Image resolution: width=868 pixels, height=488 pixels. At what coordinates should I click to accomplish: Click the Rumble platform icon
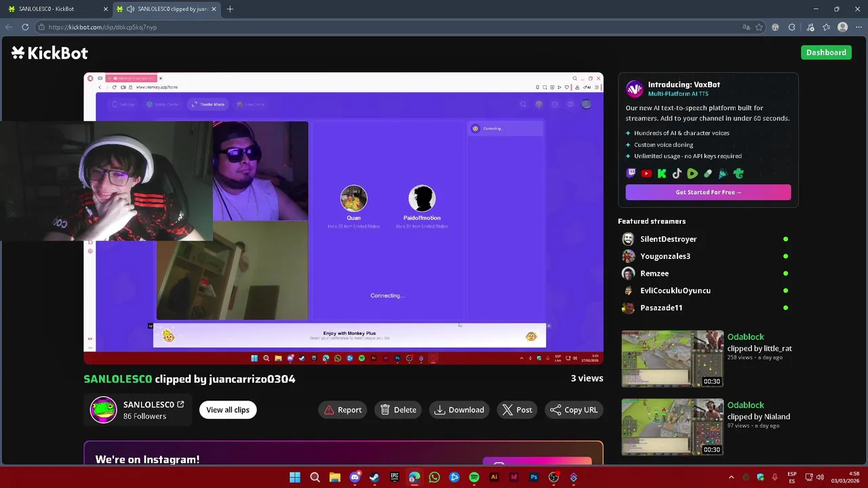[692, 174]
